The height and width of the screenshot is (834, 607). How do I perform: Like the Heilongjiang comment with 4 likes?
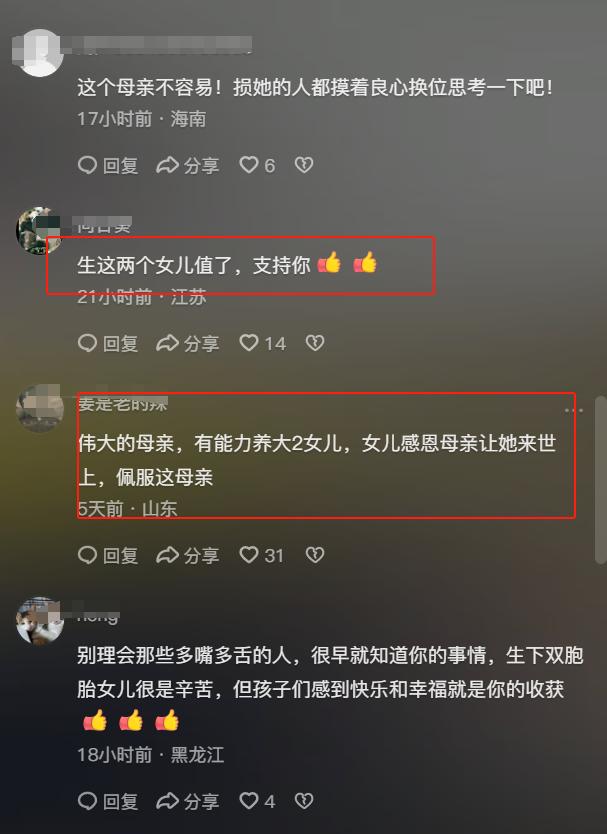pyautogui.click(x=257, y=801)
